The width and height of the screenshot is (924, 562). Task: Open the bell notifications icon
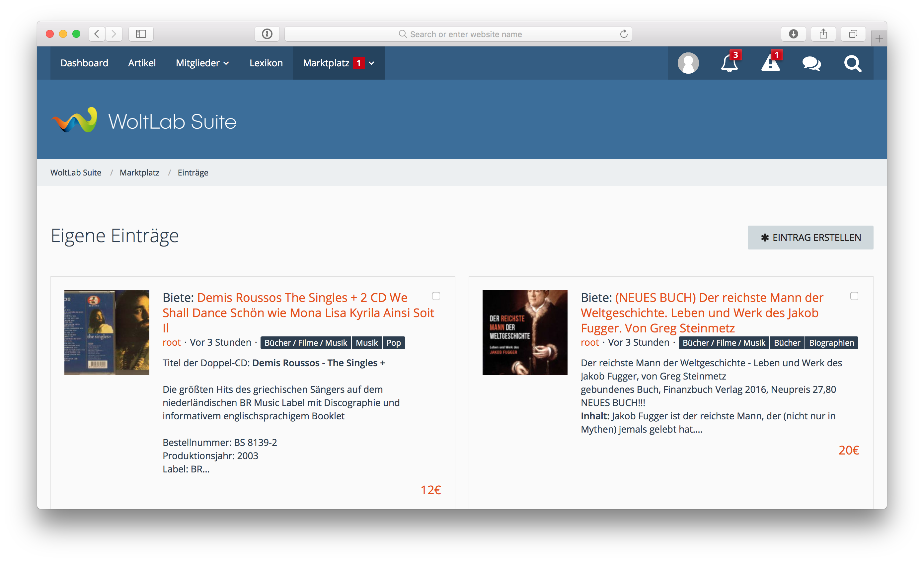(x=729, y=63)
